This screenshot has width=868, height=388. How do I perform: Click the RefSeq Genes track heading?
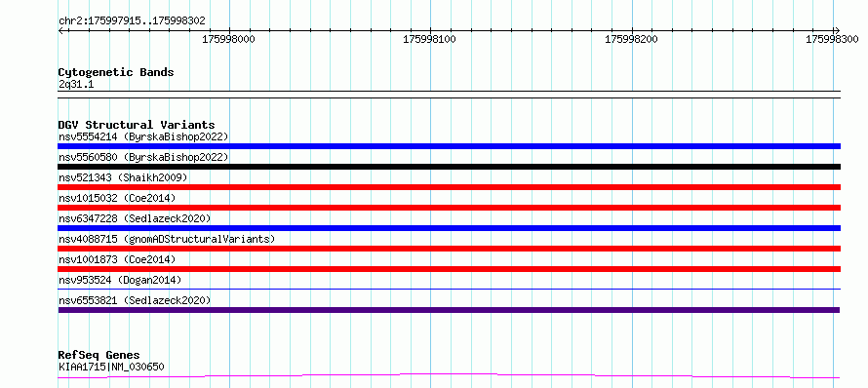[x=99, y=355]
